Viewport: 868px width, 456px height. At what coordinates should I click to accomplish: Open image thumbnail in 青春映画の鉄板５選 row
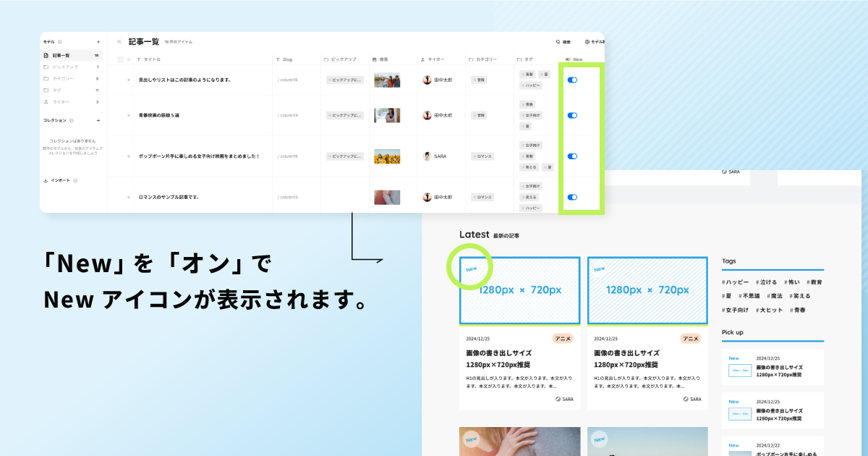tap(387, 115)
